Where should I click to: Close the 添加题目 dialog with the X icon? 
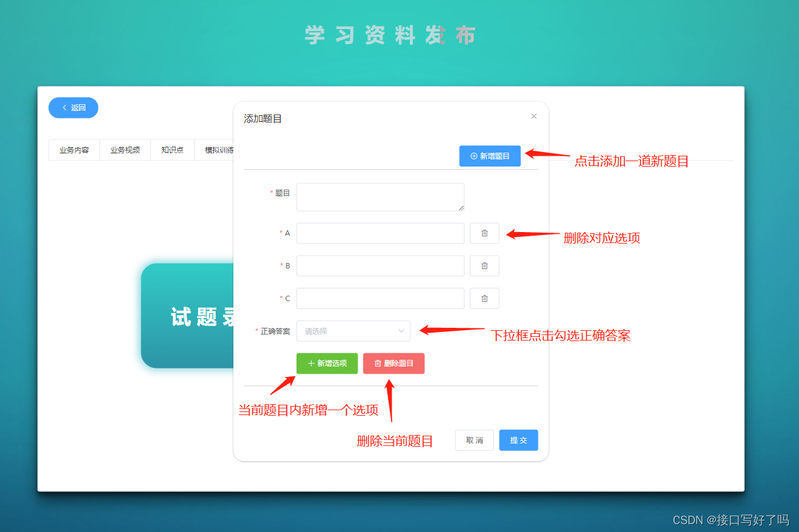click(534, 116)
